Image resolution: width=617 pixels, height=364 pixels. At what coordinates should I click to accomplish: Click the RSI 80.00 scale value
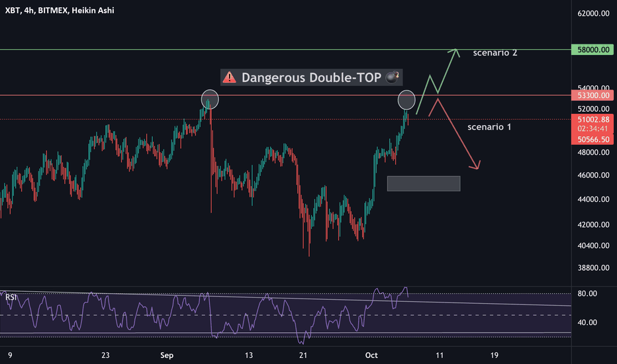(x=587, y=294)
